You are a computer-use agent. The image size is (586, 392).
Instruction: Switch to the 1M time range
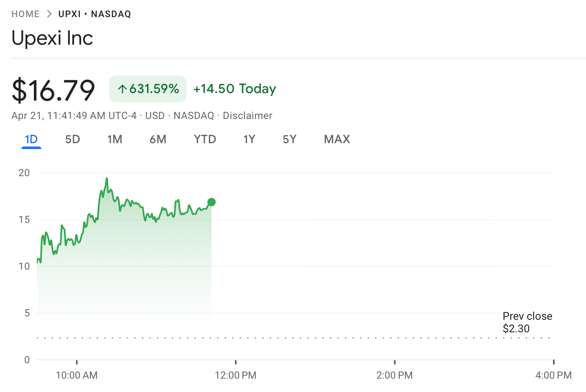point(115,139)
